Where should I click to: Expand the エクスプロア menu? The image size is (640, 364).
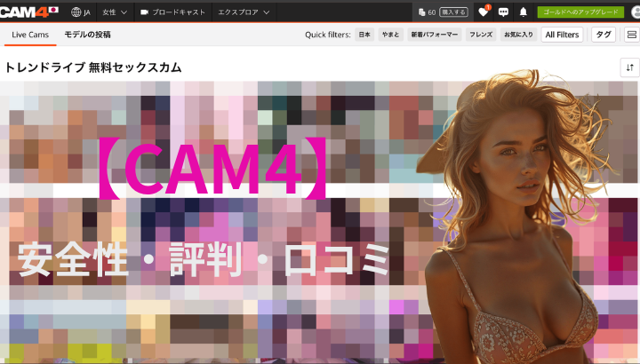[244, 12]
